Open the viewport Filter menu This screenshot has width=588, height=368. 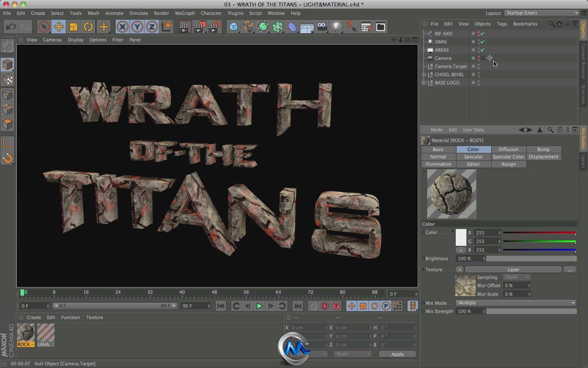coord(118,40)
